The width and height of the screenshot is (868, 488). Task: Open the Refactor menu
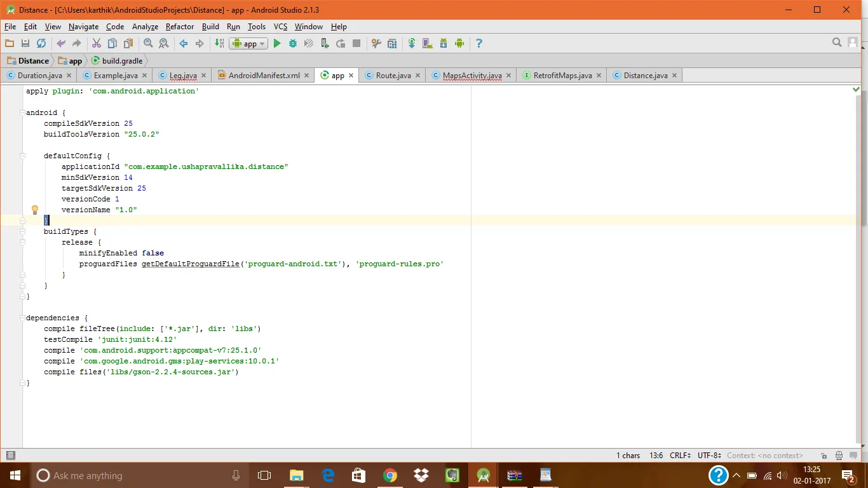coord(180,27)
